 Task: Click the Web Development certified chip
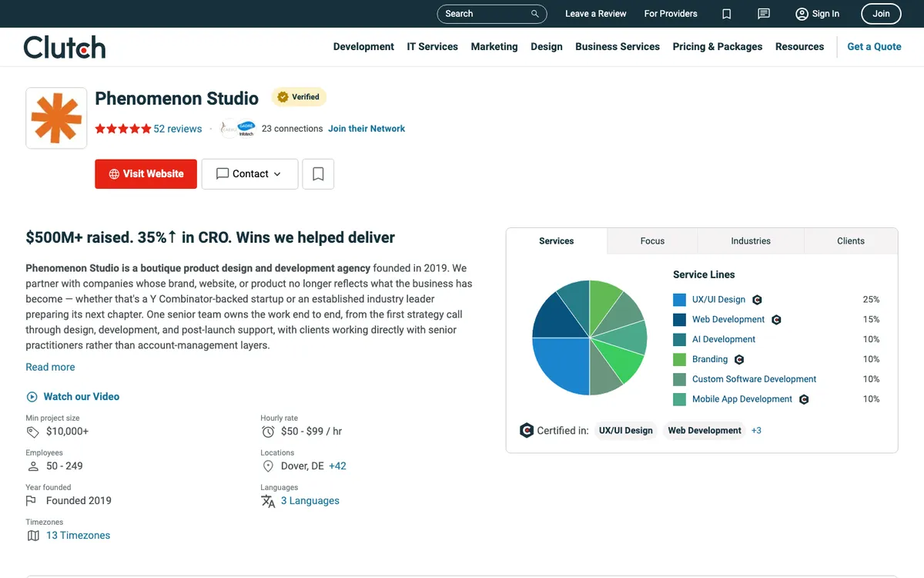pos(705,431)
